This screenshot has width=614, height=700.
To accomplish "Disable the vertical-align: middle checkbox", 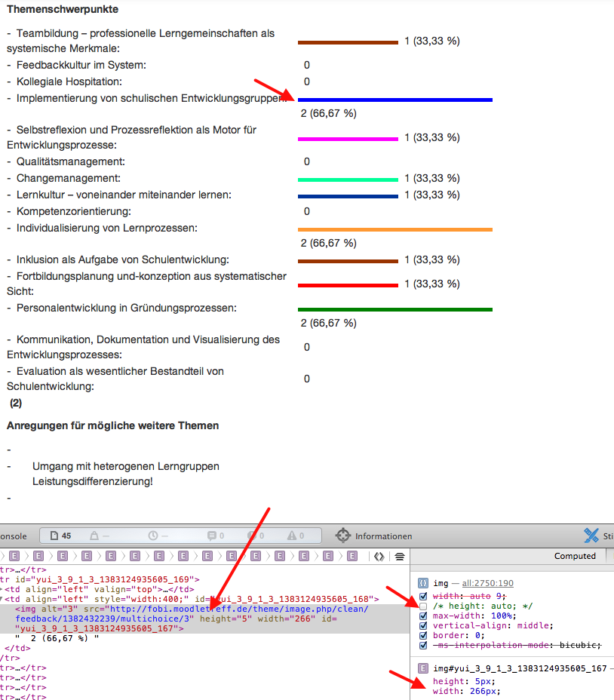I will (x=423, y=626).
